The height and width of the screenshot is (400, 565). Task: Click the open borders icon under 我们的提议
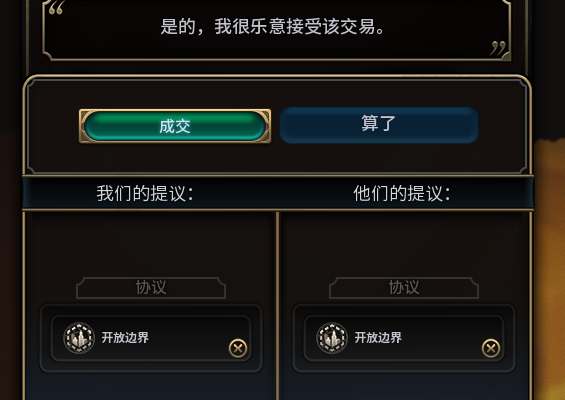(x=79, y=338)
